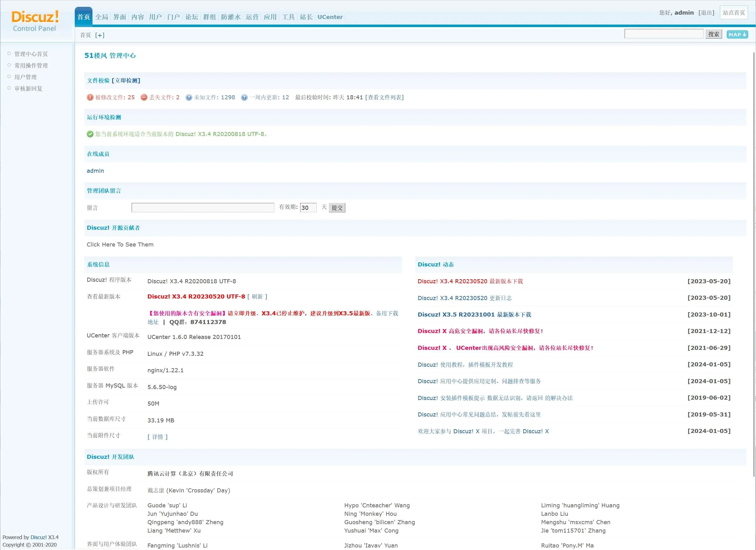Click the Discuz! Control Panel logo
Screen dimensions: 756x550
(35, 21)
